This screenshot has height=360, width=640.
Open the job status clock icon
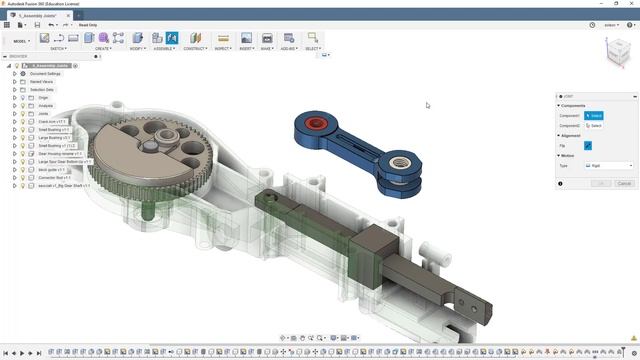592,25
